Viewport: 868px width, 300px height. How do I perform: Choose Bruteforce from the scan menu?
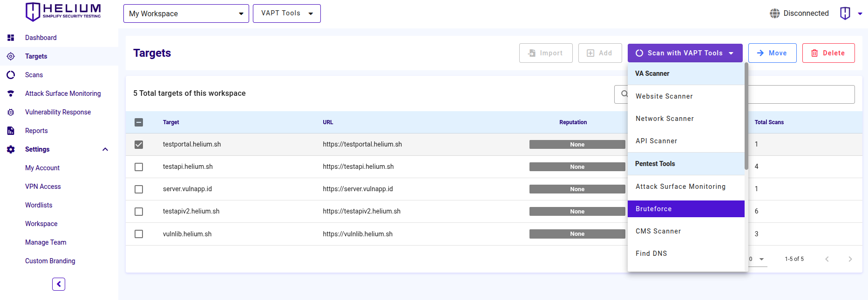point(685,209)
